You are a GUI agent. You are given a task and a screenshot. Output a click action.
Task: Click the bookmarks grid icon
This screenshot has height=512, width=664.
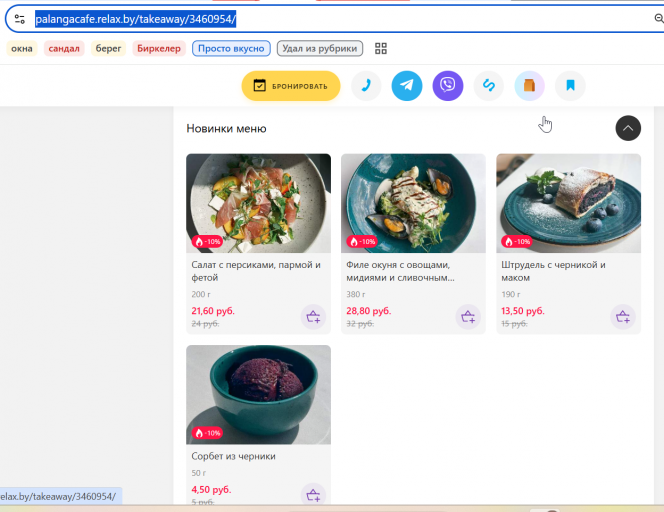click(x=381, y=48)
